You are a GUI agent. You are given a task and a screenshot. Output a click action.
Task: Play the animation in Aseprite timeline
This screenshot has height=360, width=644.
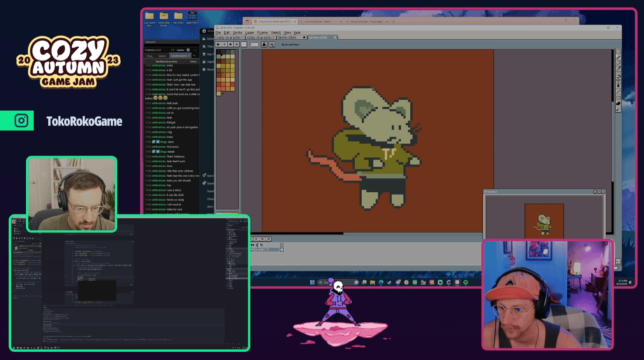point(256,239)
